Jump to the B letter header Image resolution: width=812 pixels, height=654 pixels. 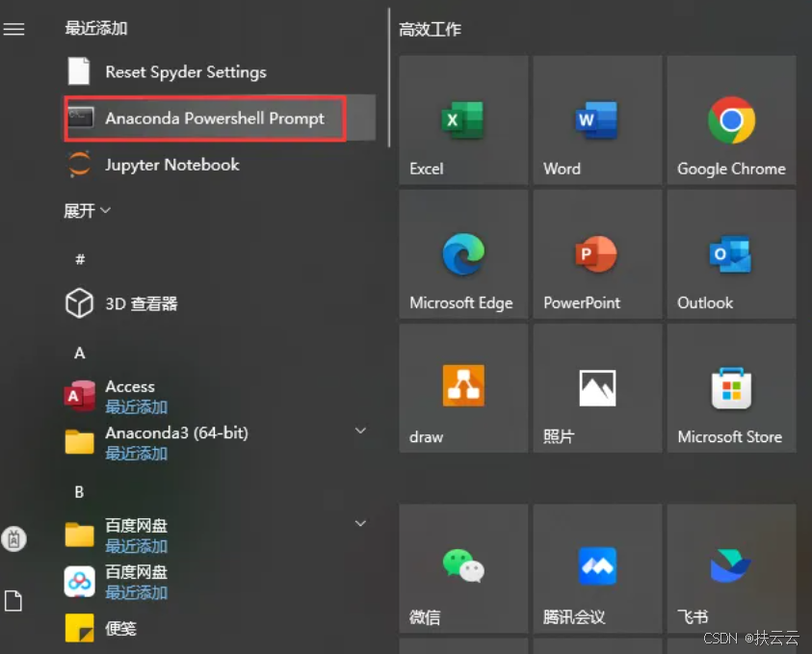point(79,492)
